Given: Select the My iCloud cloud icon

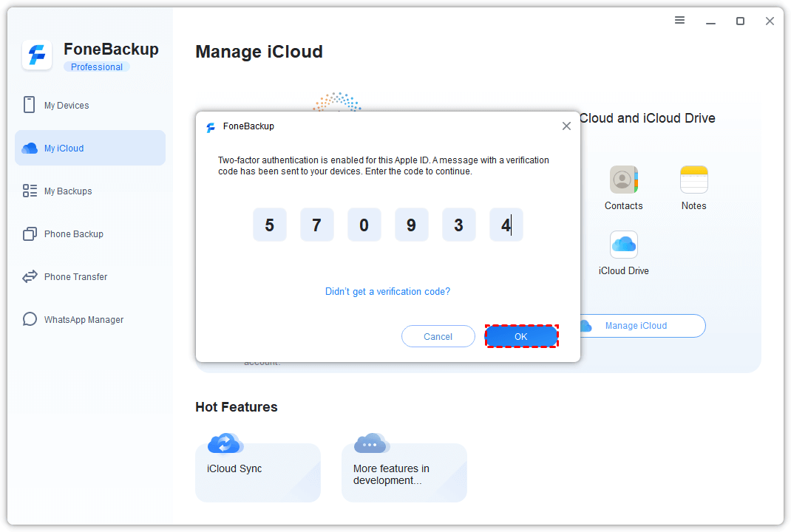Looking at the screenshot, I should tap(30, 148).
